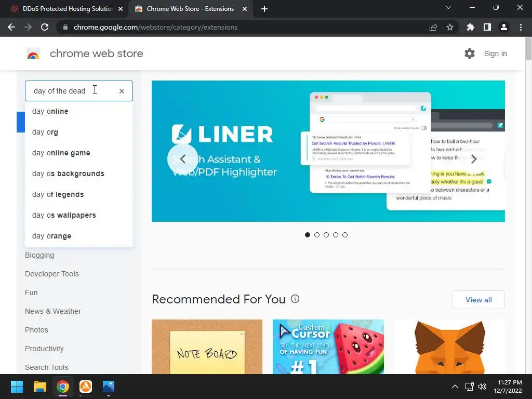Share this page from address bar
Image resolution: width=532 pixels, height=399 pixels.
433,27
